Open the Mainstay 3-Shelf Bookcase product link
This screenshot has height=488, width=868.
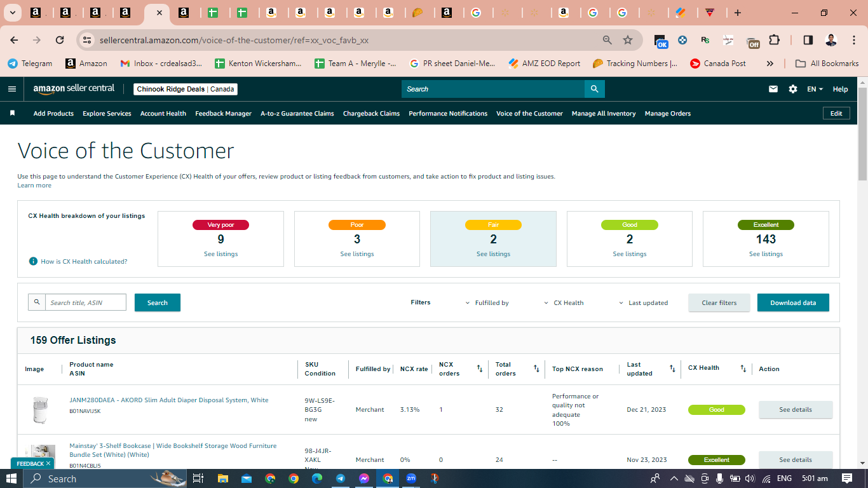pos(173,450)
